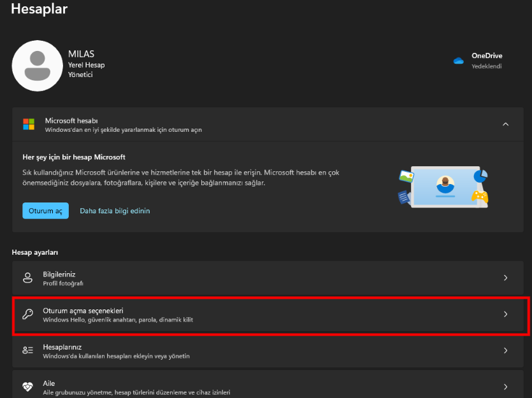
Task: Click the chevron on Hesaplarınız row
Action: coord(505,350)
